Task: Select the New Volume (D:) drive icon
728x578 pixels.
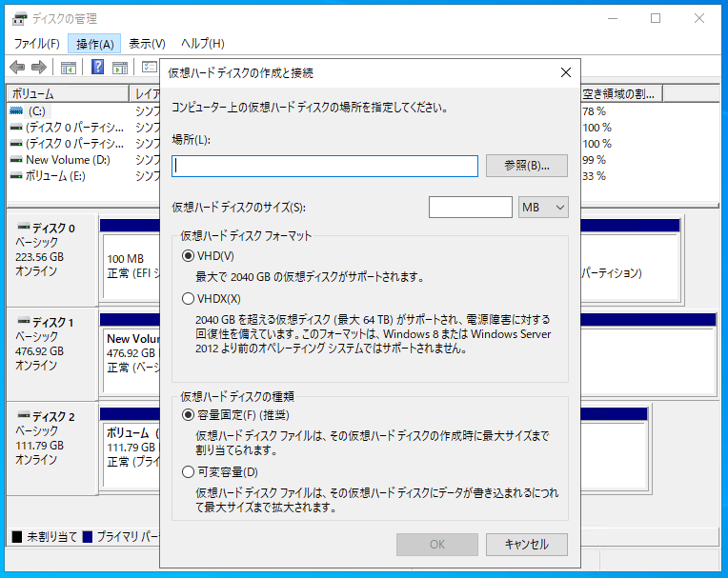Action: [x=16, y=160]
